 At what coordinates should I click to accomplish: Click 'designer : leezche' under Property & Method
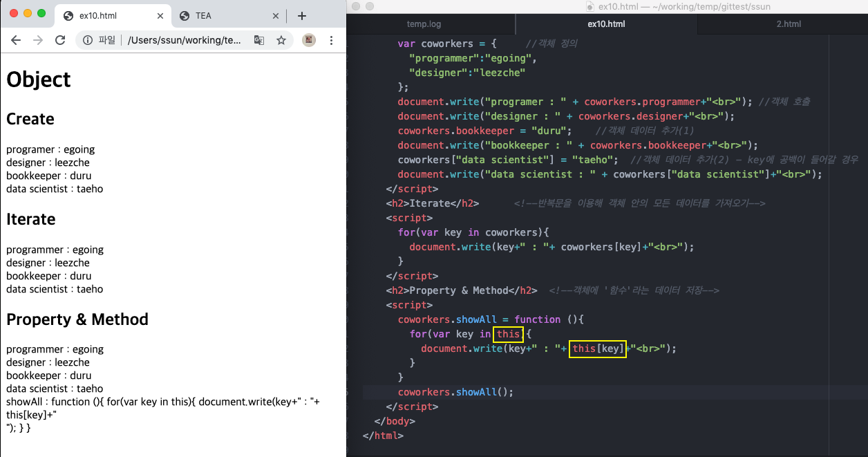[48, 362]
